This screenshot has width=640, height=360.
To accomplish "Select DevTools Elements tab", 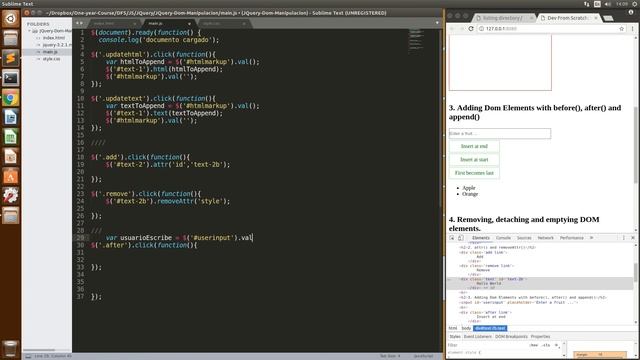I will [480, 238].
